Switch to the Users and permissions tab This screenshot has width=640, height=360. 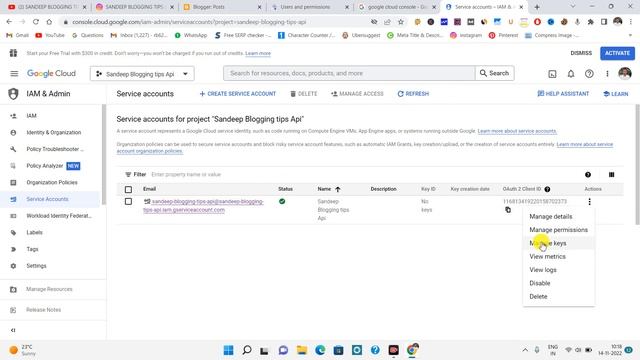point(310,7)
